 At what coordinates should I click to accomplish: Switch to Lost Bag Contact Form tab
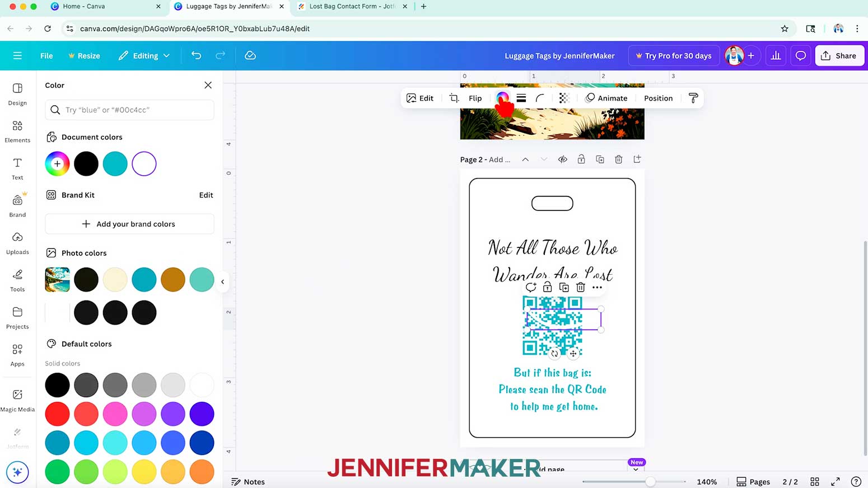coord(353,6)
